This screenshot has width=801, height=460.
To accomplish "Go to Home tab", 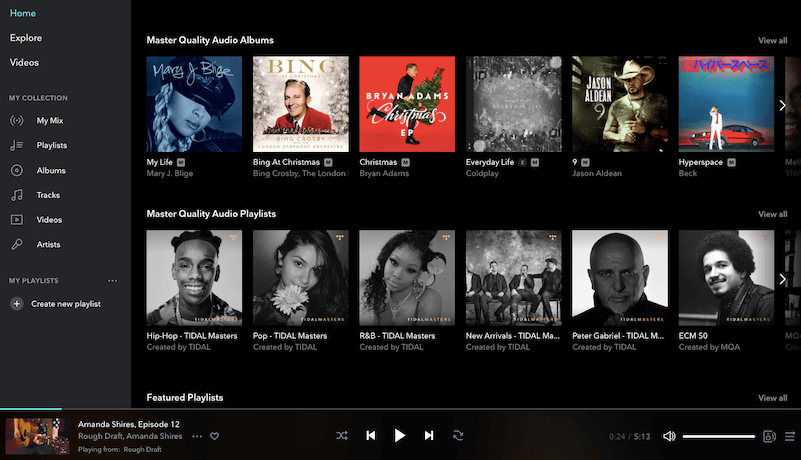I will pyautogui.click(x=23, y=13).
